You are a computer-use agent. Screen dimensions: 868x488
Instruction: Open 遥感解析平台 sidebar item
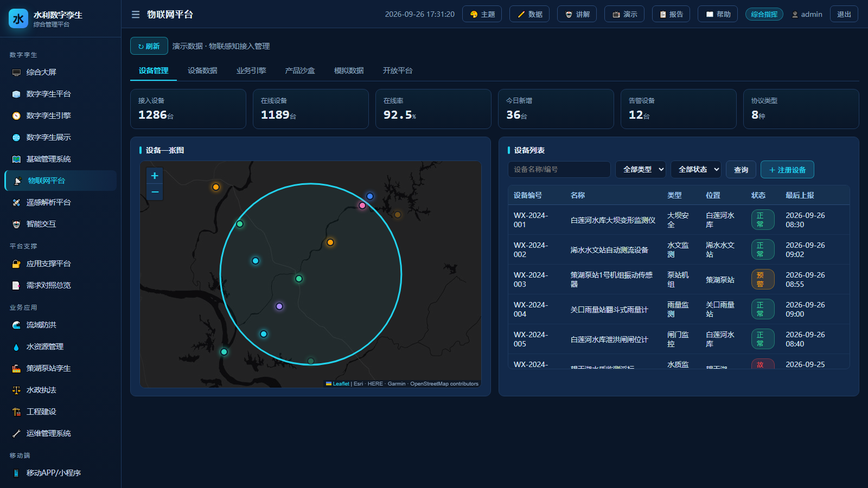click(60, 202)
